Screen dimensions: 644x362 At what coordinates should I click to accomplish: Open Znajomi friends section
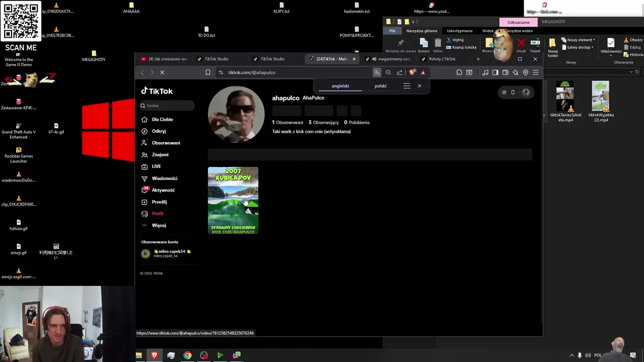coord(155,155)
